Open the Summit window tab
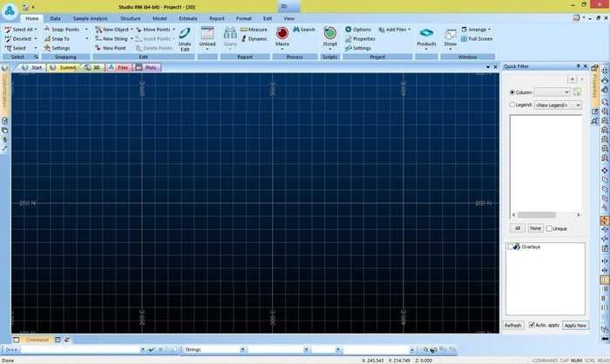The image size is (610, 364). click(x=64, y=68)
